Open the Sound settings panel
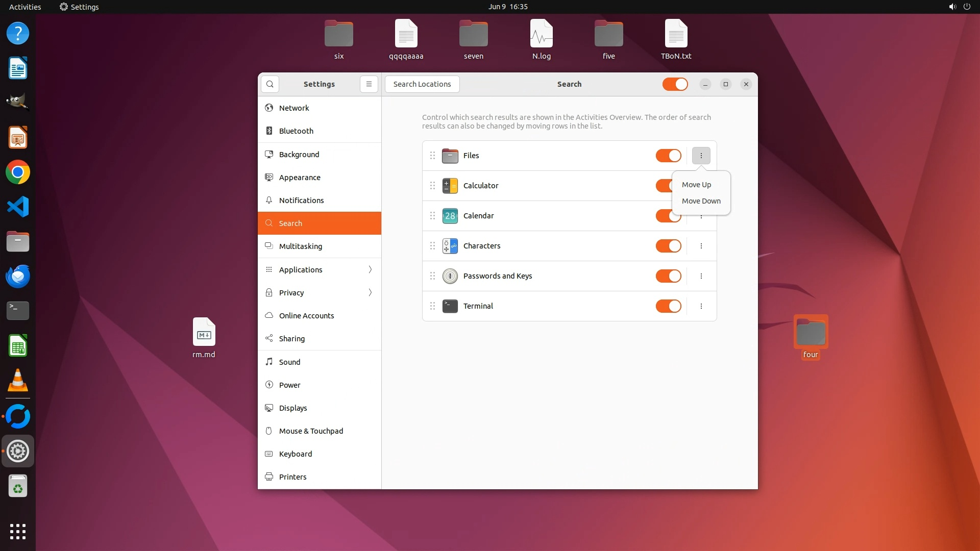The image size is (980, 551). pyautogui.click(x=289, y=362)
